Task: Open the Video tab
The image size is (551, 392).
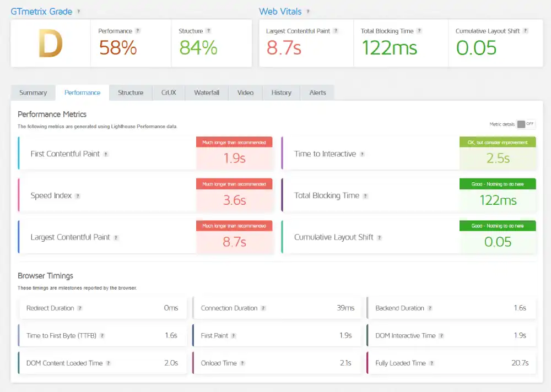Action: (x=245, y=92)
